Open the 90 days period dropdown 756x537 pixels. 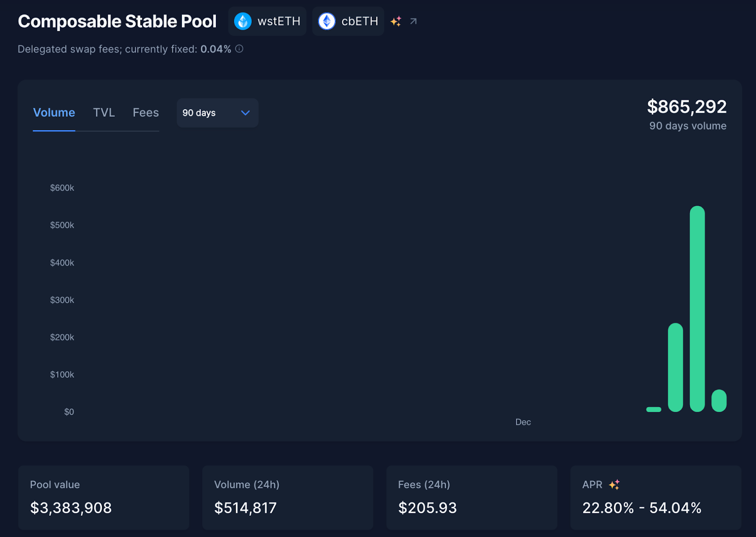[217, 113]
